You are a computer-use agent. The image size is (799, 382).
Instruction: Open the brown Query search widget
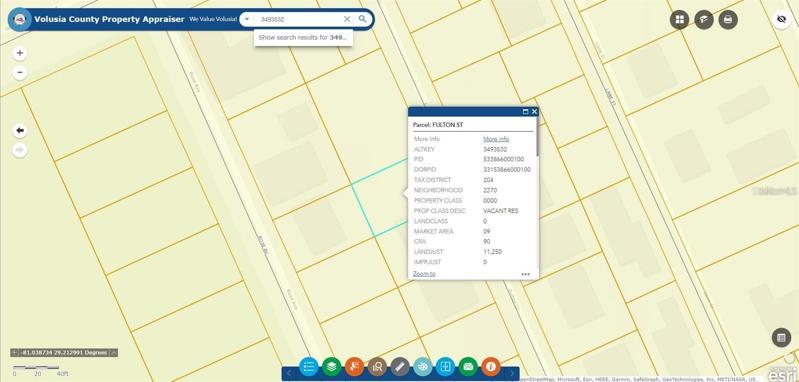pos(378,366)
